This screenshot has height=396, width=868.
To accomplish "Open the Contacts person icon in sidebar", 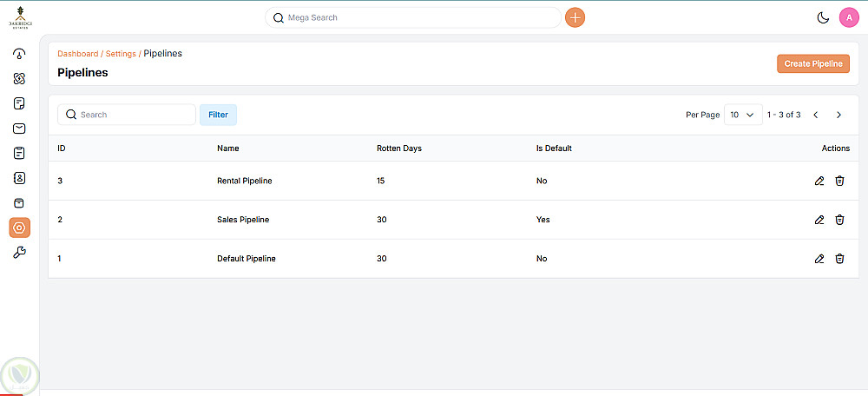I will [x=19, y=178].
